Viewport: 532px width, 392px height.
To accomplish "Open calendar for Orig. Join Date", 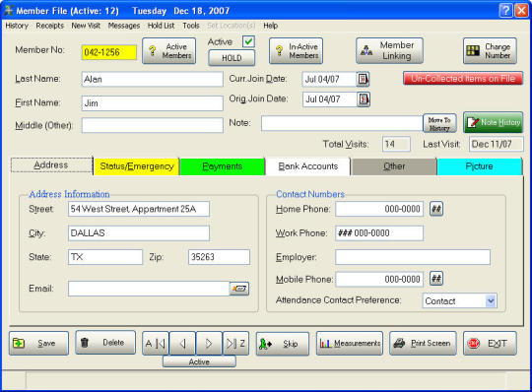I will coord(364,99).
